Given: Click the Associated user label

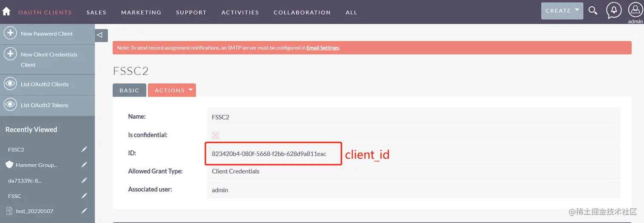Looking at the screenshot, I should click(x=150, y=189).
